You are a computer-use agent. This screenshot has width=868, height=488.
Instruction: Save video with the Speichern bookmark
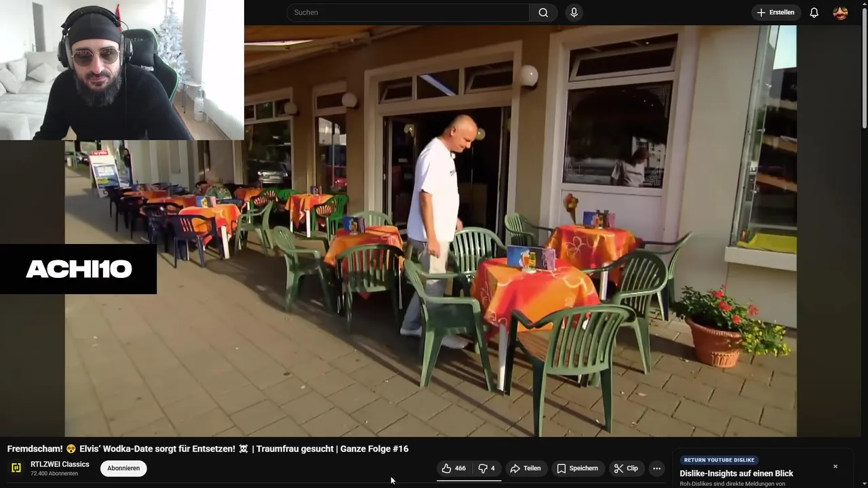click(577, 468)
